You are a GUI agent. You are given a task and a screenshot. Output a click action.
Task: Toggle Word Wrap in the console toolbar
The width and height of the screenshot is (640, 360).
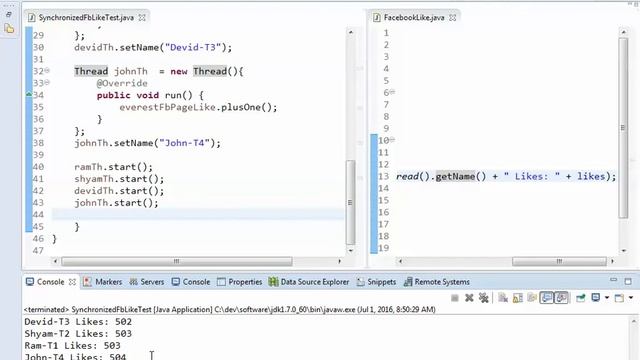[x=532, y=298]
